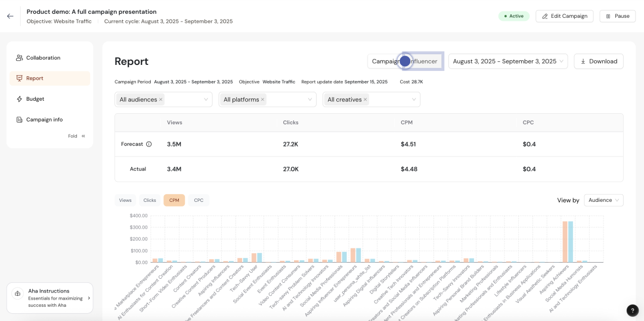Open the date range picker dropdown
The height and width of the screenshot is (321, 644).
[508, 61]
